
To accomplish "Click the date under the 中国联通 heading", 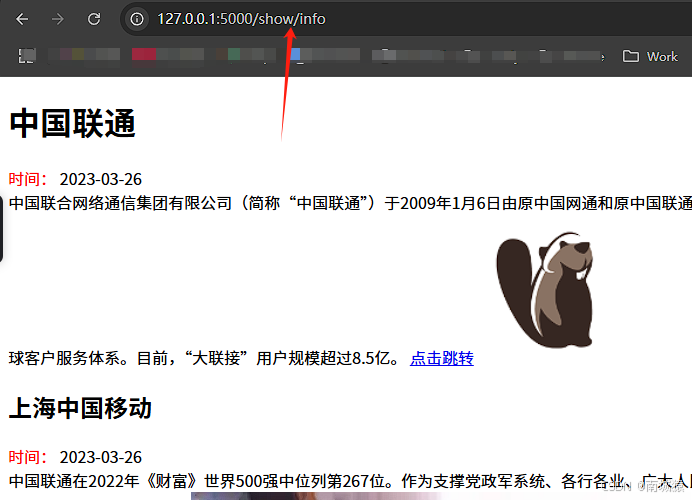I will (101, 180).
